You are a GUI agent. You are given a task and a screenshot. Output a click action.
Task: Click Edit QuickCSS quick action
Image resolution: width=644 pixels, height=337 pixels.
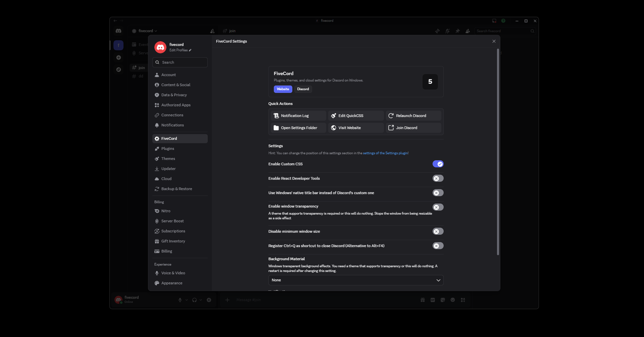pyautogui.click(x=356, y=116)
